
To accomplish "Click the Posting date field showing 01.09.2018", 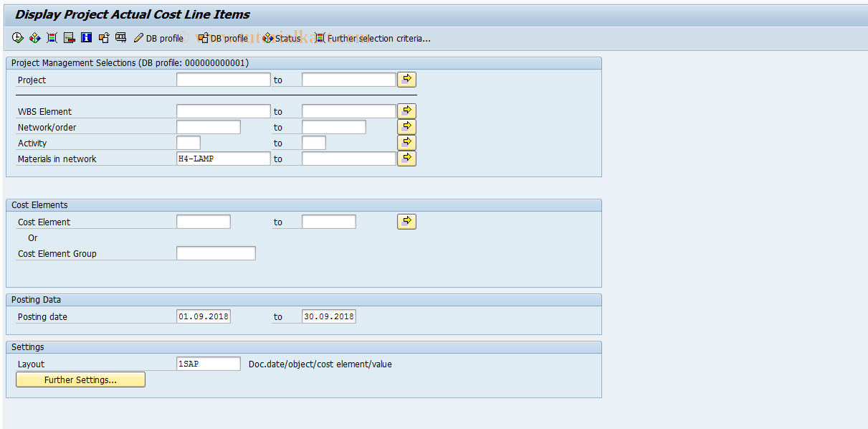I will (x=204, y=316).
